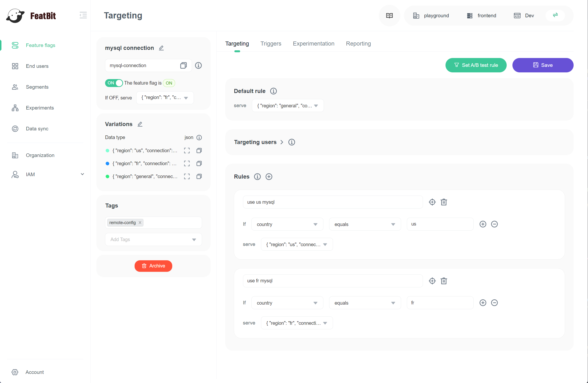Open the documentation book icon
The image size is (588, 383).
click(389, 16)
